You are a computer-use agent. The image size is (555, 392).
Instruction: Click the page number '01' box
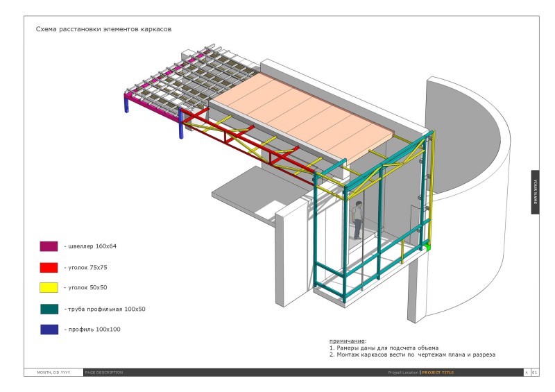point(535,373)
